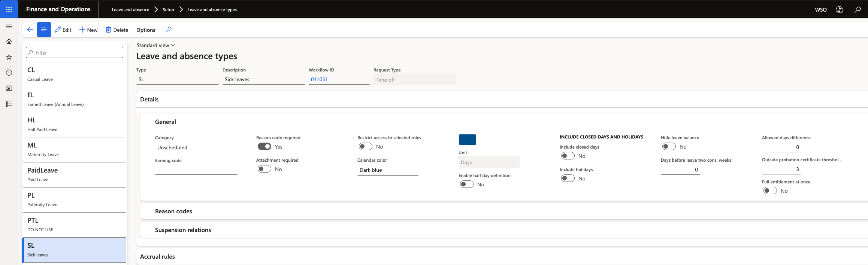Select PaidLeave item in list
This screenshot has width=868, height=265.
click(75, 175)
